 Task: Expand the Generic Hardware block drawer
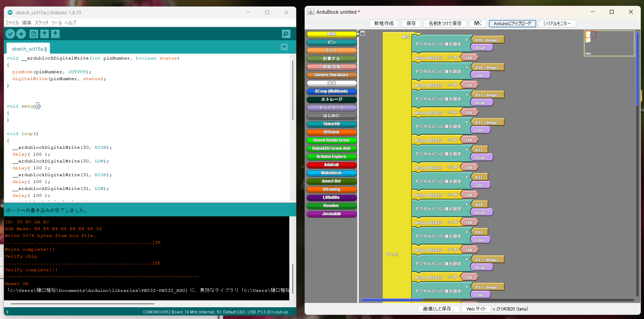click(331, 75)
